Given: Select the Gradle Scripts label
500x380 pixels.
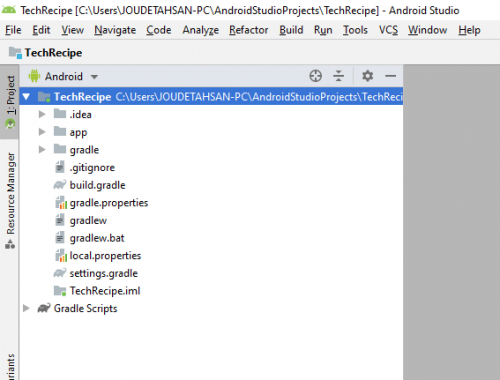Looking at the screenshot, I should pyautogui.click(x=86, y=309).
